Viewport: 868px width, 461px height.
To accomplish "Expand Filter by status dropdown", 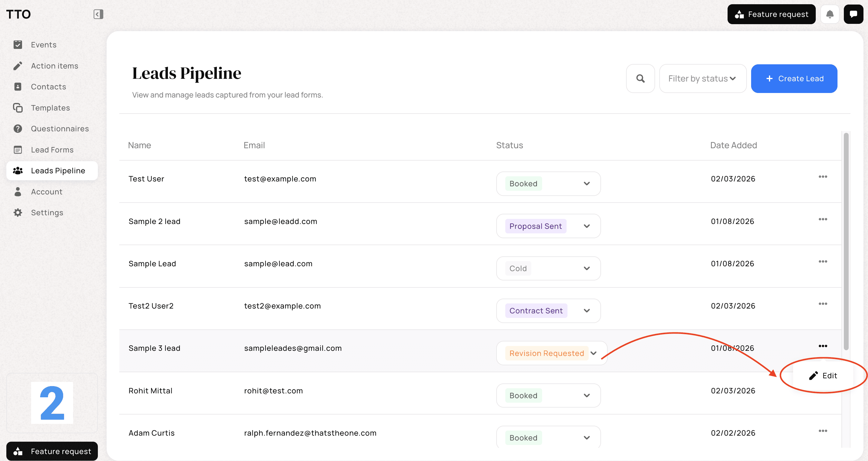I will click(702, 78).
